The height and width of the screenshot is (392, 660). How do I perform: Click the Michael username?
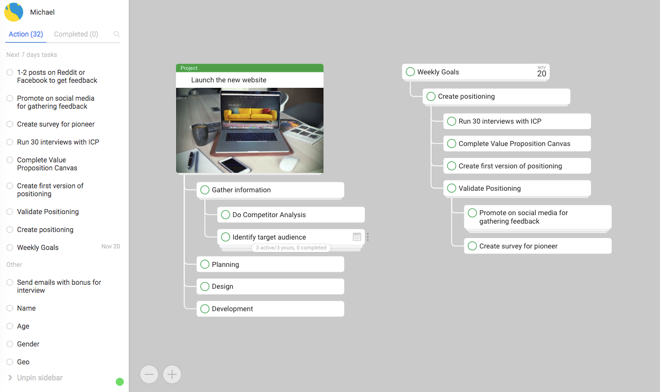42,12
